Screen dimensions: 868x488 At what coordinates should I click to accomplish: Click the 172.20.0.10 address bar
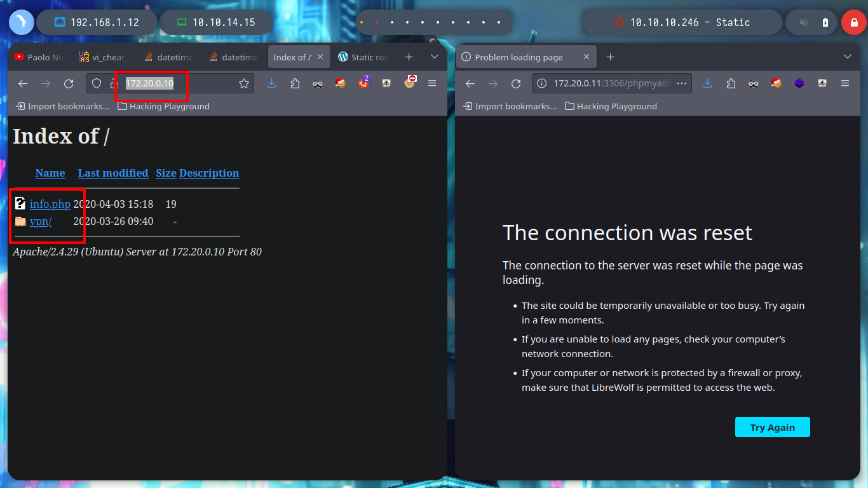[x=170, y=83]
